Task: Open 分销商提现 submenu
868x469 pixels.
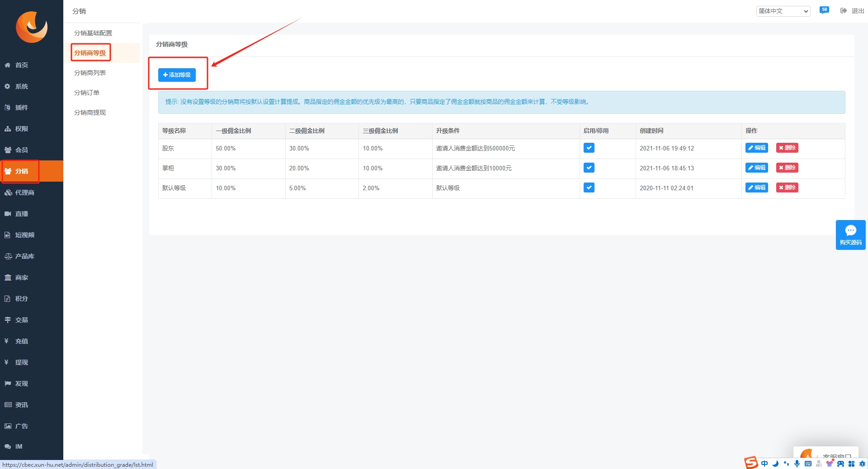Action: (90, 113)
